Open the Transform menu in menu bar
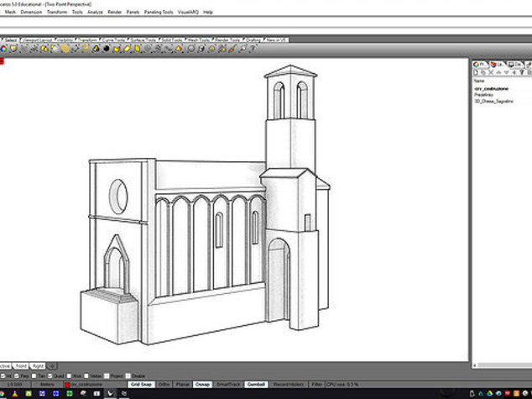532x399 pixels. (x=57, y=12)
